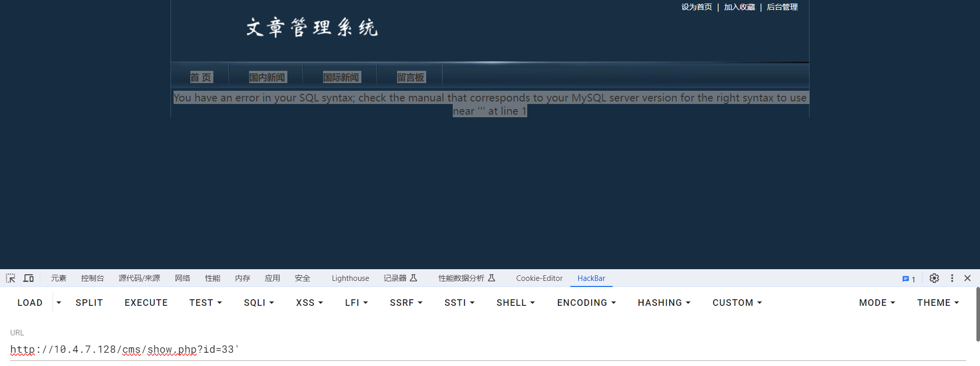The image size is (980, 366).
Task: Expand the arrow next to LOAD
Action: (59, 303)
